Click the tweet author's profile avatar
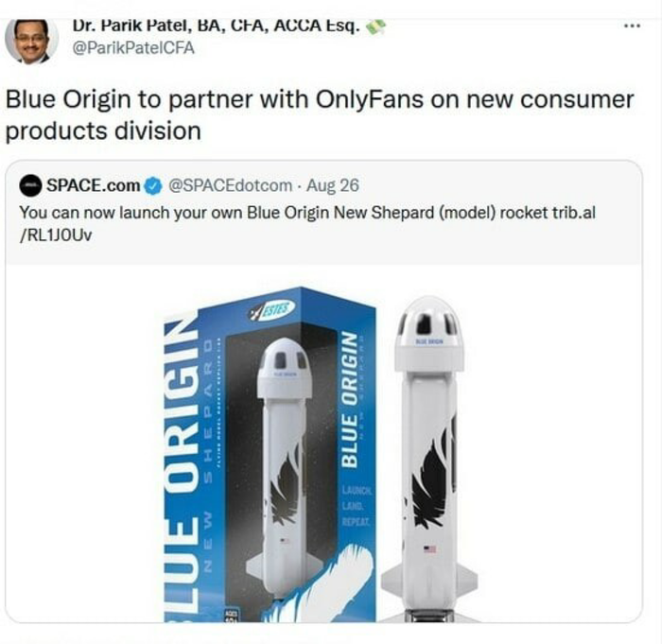 31,42
